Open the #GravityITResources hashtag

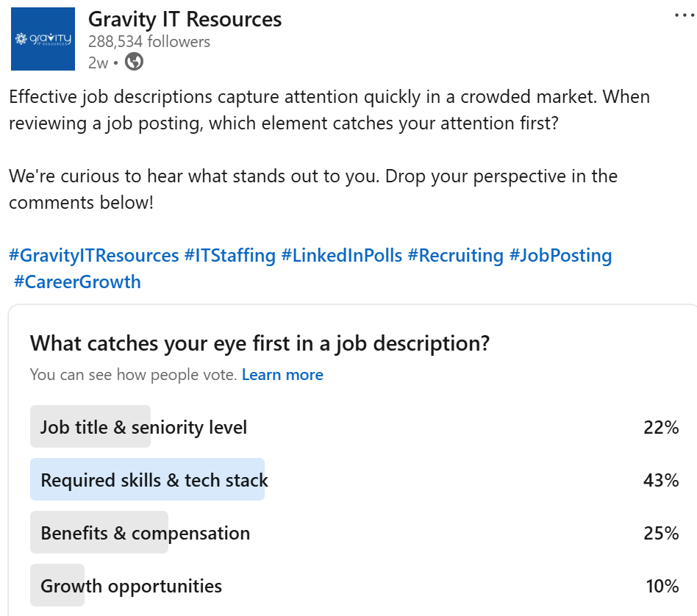point(94,256)
